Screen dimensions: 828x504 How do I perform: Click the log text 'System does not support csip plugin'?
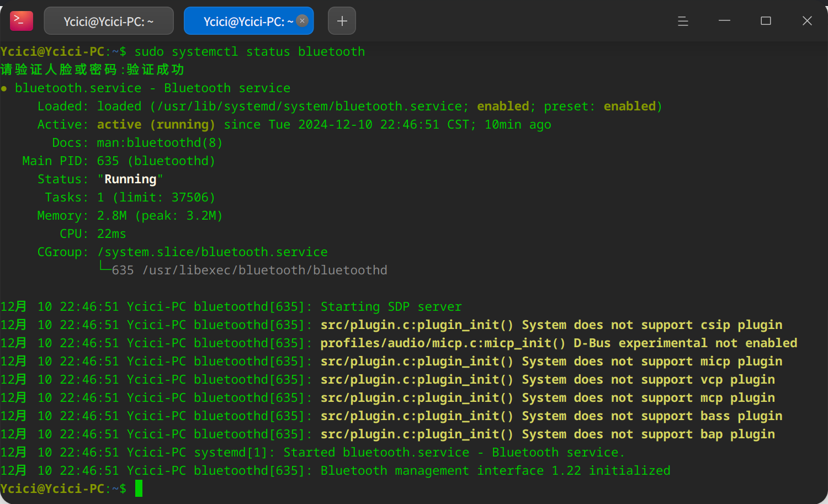click(x=652, y=325)
